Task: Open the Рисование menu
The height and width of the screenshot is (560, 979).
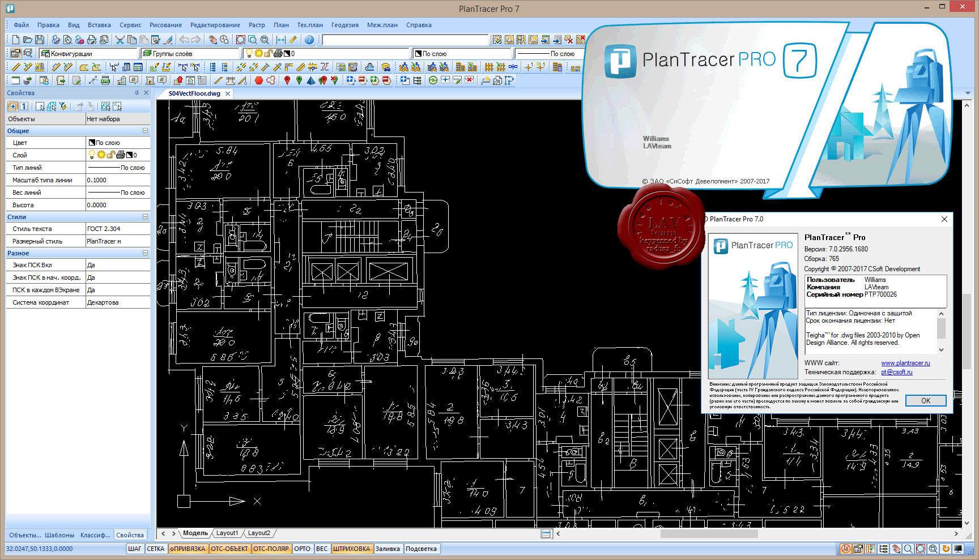Action: [x=165, y=25]
